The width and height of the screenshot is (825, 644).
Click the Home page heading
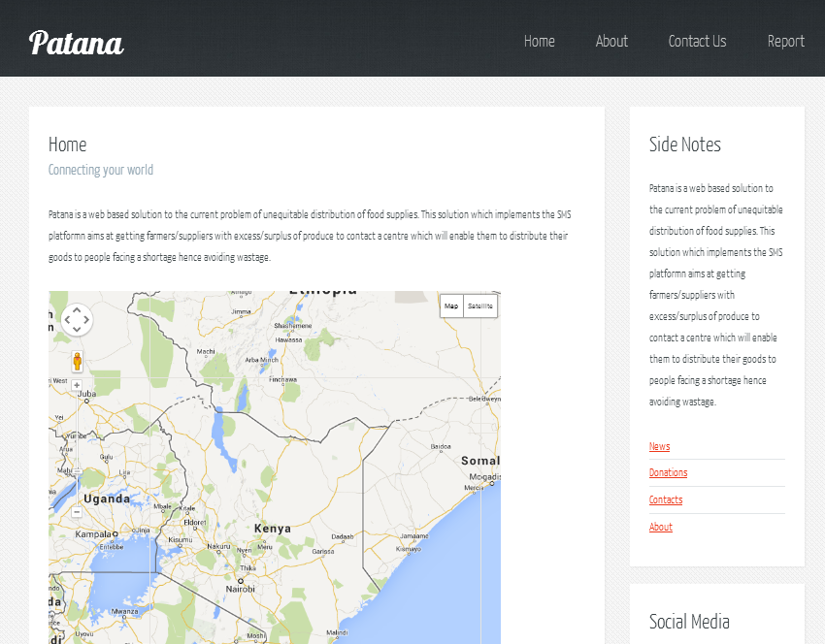(67, 145)
